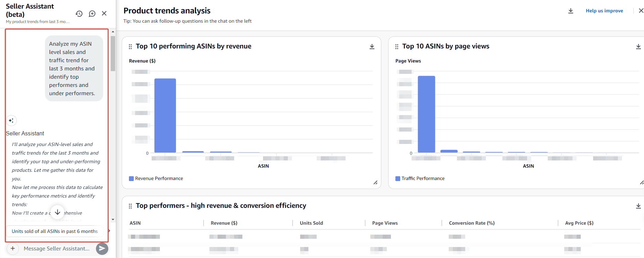Screen dimensions: 644x258
Task: Grab the page views card drag handle
Action: tap(397, 47)
